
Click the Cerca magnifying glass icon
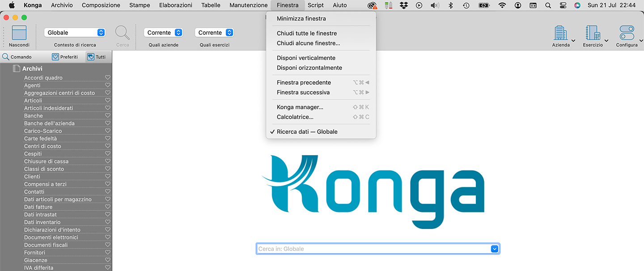(122, 33)
